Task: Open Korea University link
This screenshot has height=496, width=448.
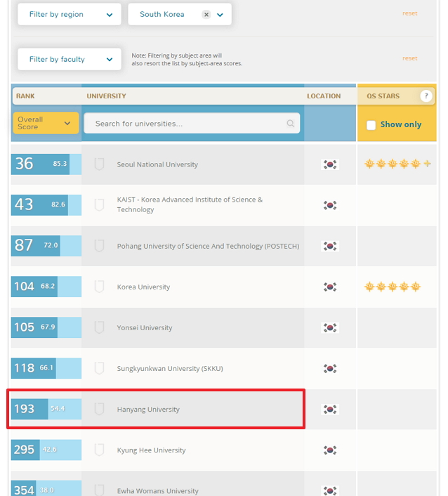Action: pyautogui.click(x=143, y=287)
